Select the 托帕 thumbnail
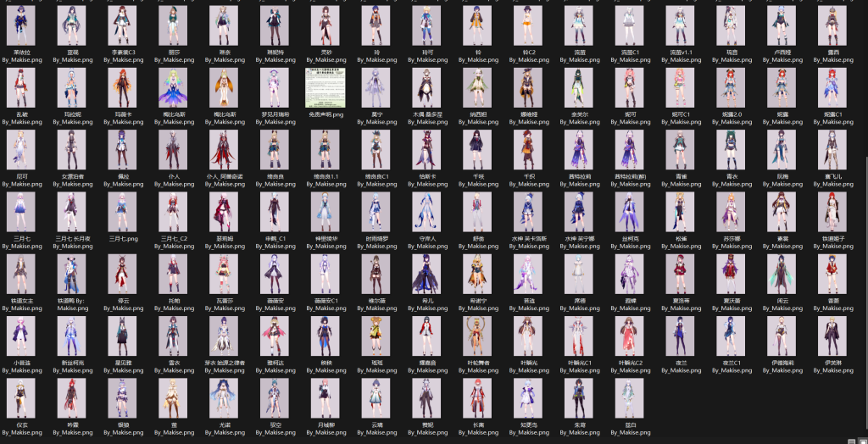This screenshot has height=444, width=868. click(x=173, y=274)
